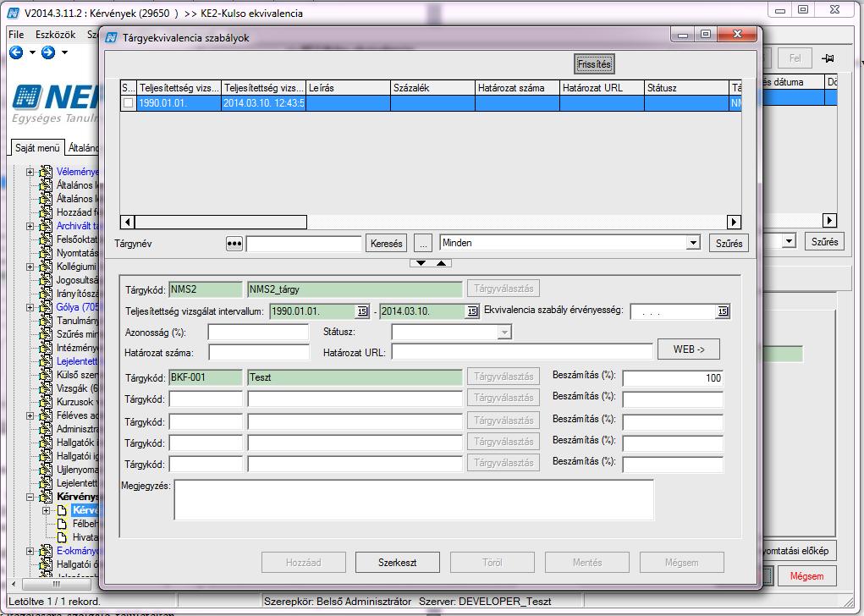The height and width of the screenshot is (616, 864).
Task: Click the Keresés button
Action: tap(386, 244)
